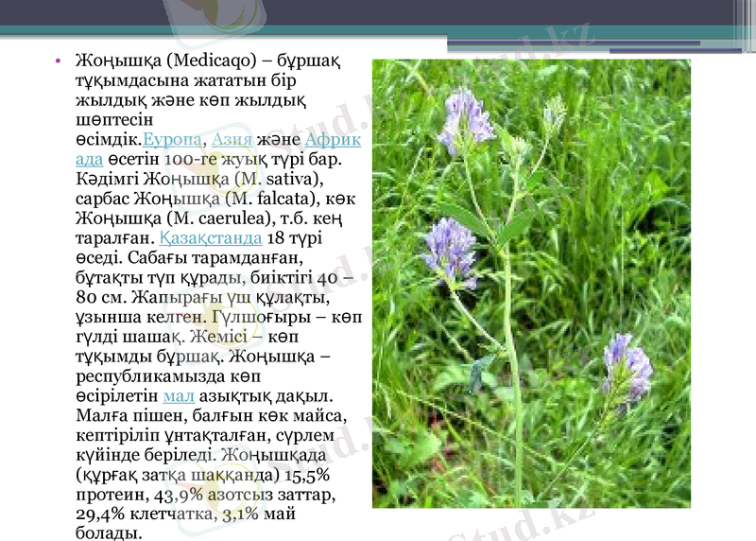Click the text '80 см.'
This screenshot has height=541, width=756.
click(x=101, y=297)
